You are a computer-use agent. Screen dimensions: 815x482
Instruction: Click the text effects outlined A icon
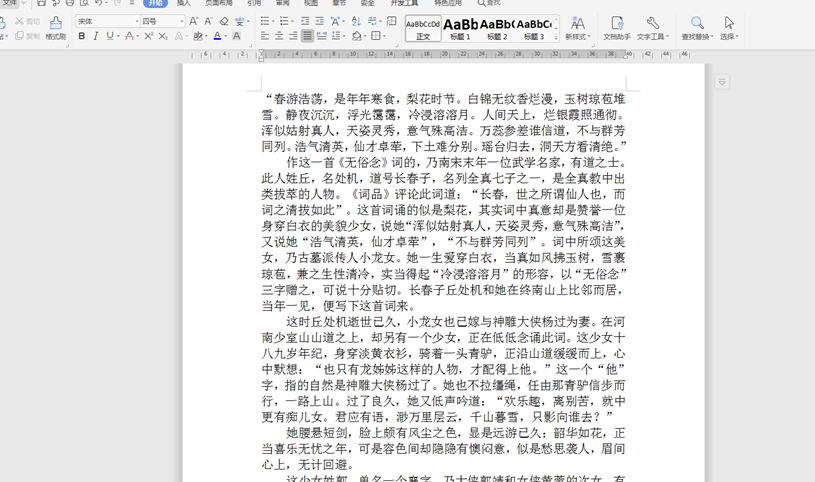(x=178, y=36)
